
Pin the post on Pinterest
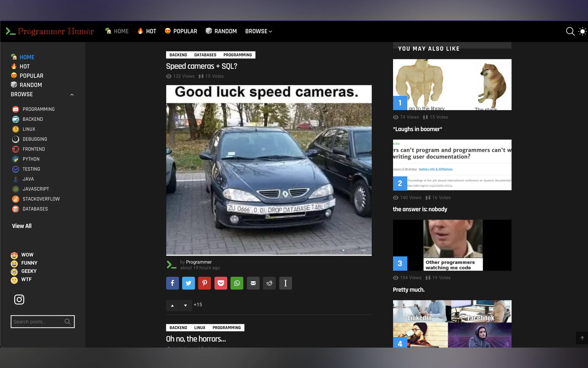(x=204, y=283)
